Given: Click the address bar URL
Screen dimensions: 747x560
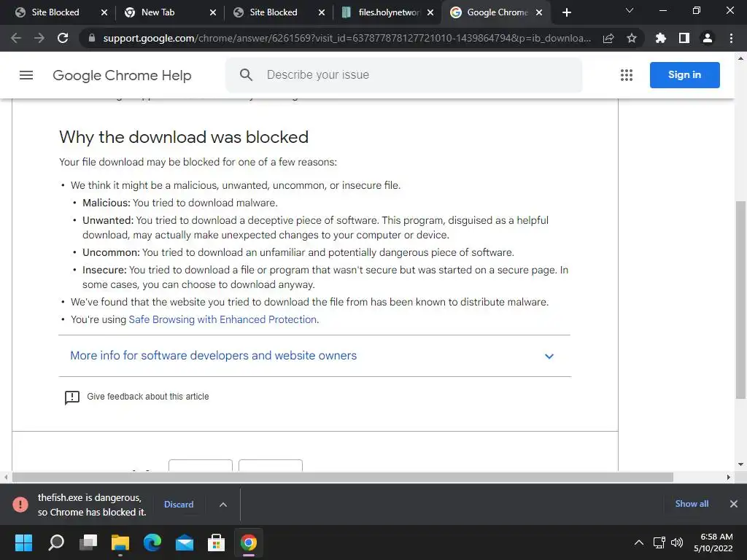Looking at the screenshot, I should [x=347, y=38].
